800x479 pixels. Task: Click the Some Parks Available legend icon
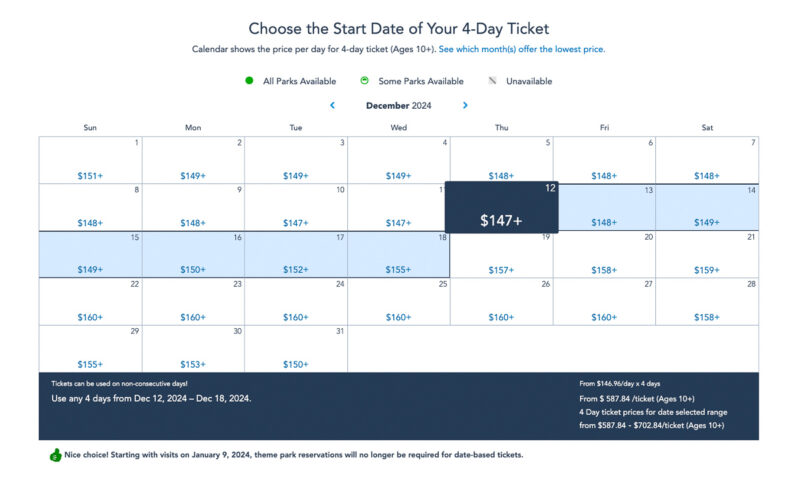click(x=364, y=80)
